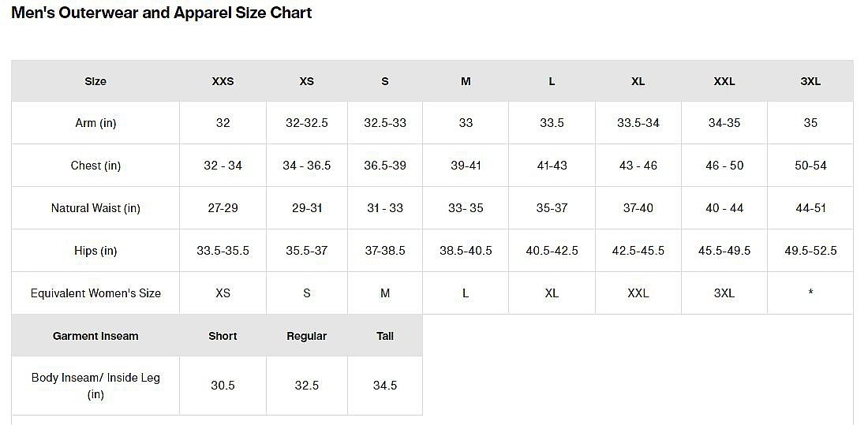
Task: Select the 34.5 tall inseam value
Action: pos(385,385)
